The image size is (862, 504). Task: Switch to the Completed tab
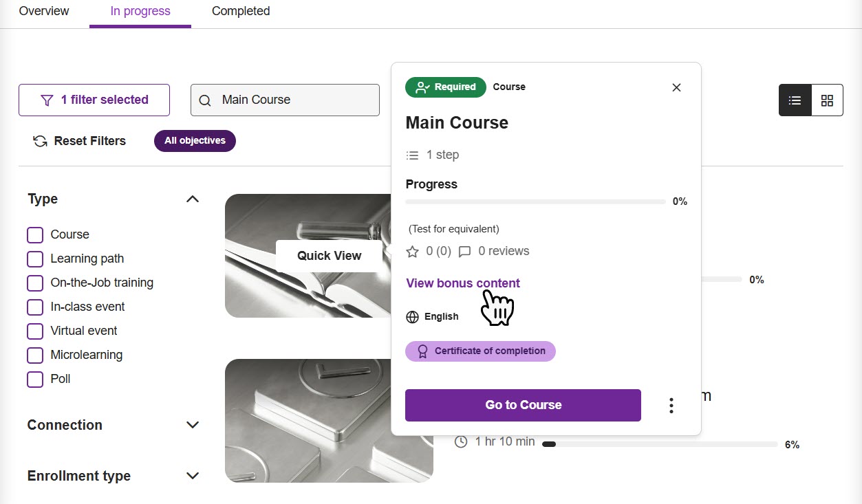241,11
